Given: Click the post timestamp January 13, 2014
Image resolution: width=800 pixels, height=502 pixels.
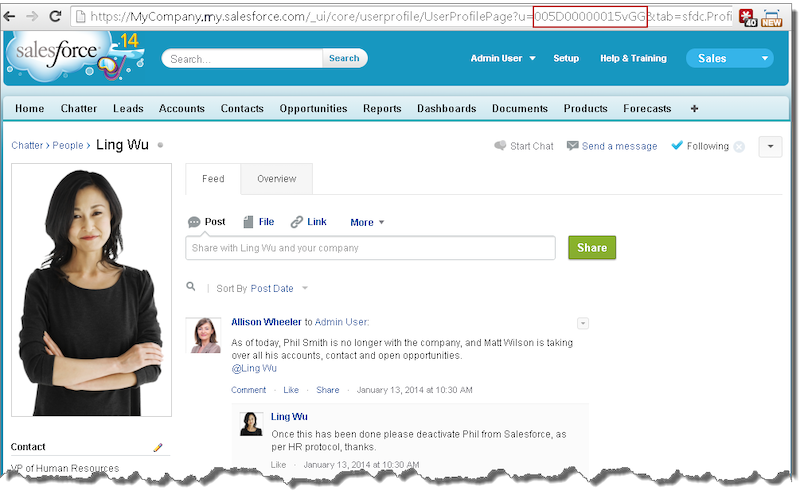Looking at the screenshot, I should click(414, 390).
